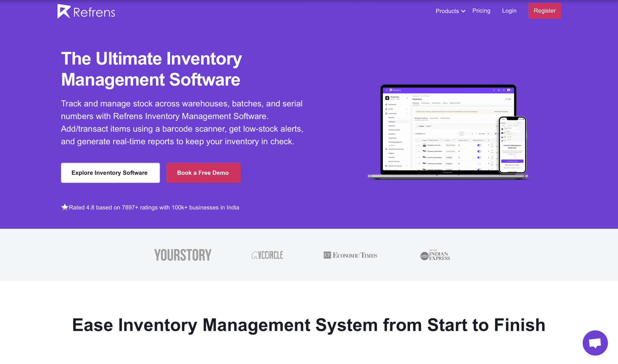Check the select-all checkbox in the inventory table header
This screenshot has width=618, height=364.
click(417, 140)
